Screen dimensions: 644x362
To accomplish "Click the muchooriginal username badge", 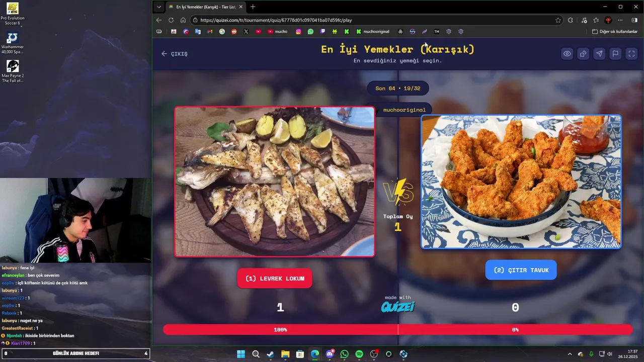I will coord(404,110).
